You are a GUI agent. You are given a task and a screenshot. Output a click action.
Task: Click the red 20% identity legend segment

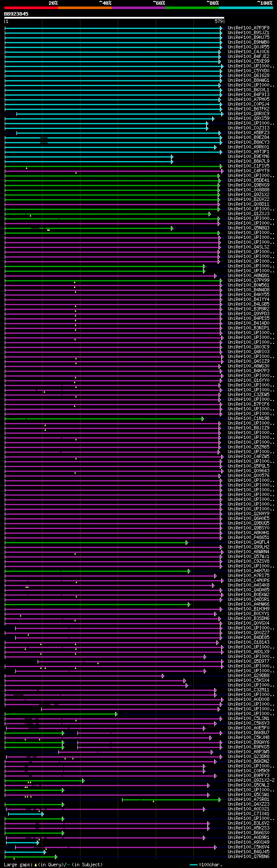(31, 8)
